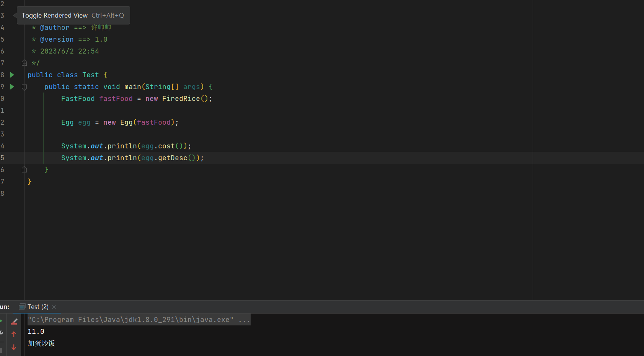Image resolution: width=644 pixels, height=356 pixels.
Task: Click the FiredRice constructor call
Action: click(181, 99)
